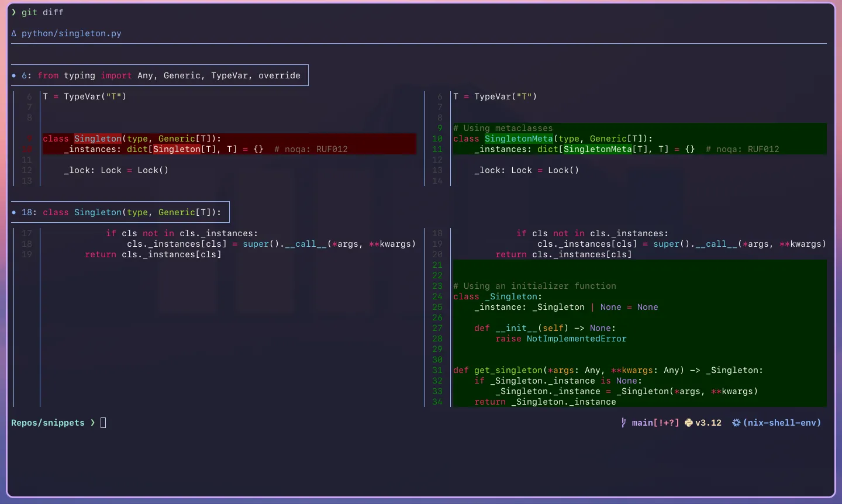
Task: Expand the hunk header for line 6 import
Action: coord(159,75)
